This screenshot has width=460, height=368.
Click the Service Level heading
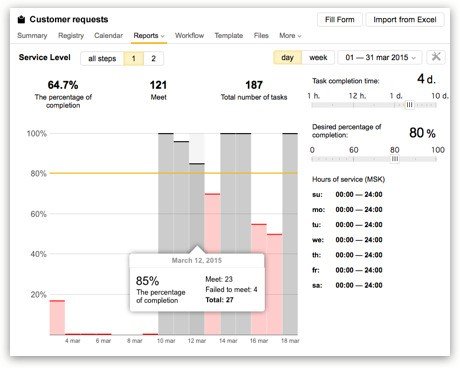[x=45, y=57]
